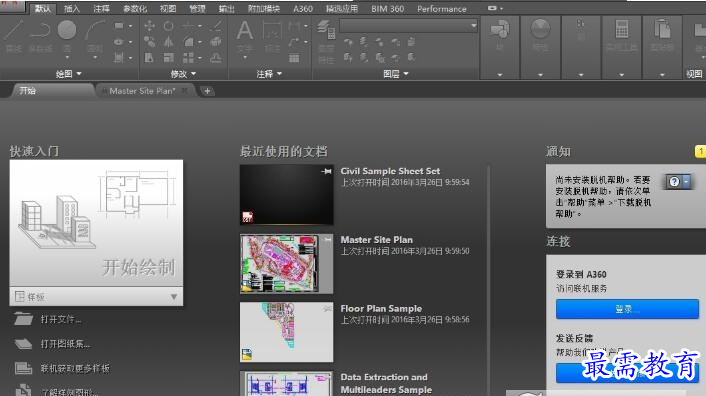Expand the 绘图 panel
The height and width of the screenshot is (396, 706).
coord(68,74)
